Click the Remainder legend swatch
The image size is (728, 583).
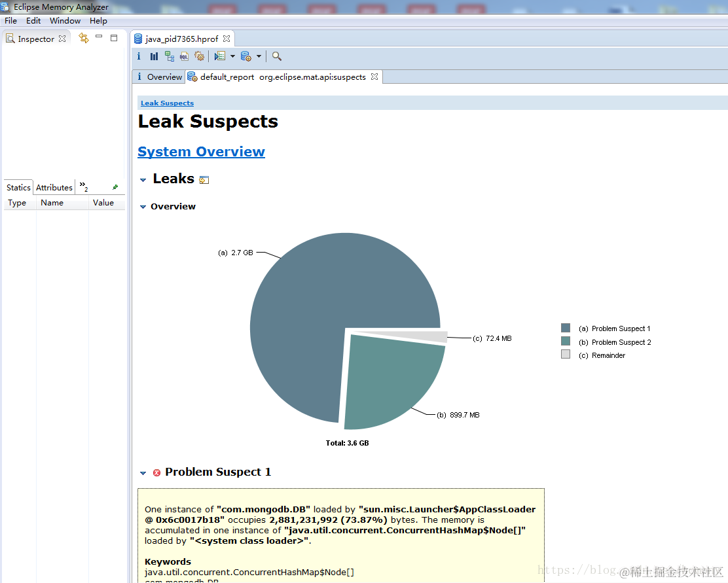tap(566, 354)
